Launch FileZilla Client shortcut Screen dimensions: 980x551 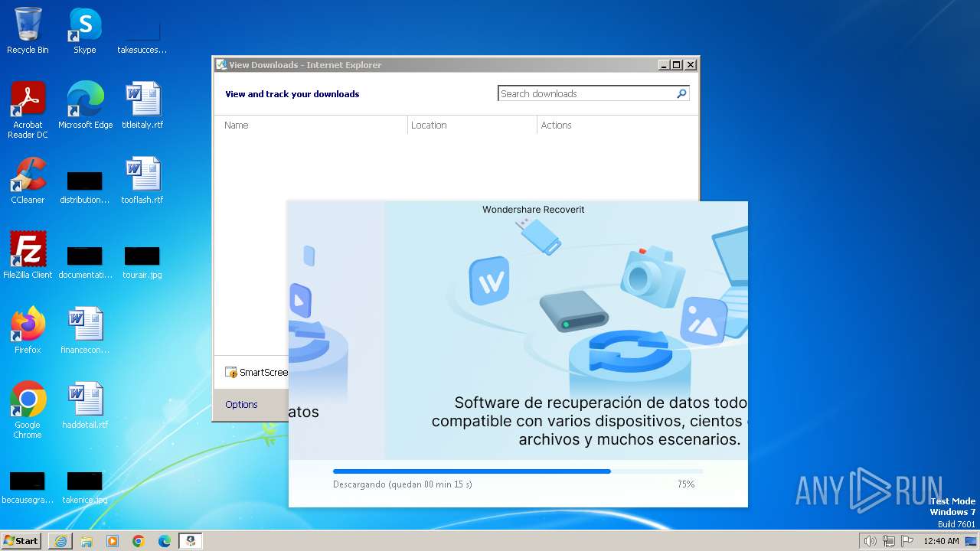tap(28, 255)
